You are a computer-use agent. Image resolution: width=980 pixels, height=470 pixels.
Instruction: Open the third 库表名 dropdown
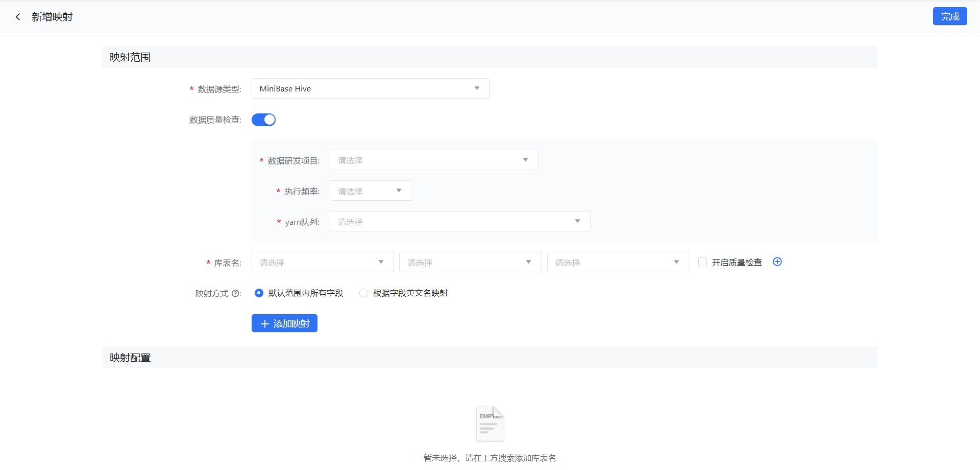click(619, 262)
